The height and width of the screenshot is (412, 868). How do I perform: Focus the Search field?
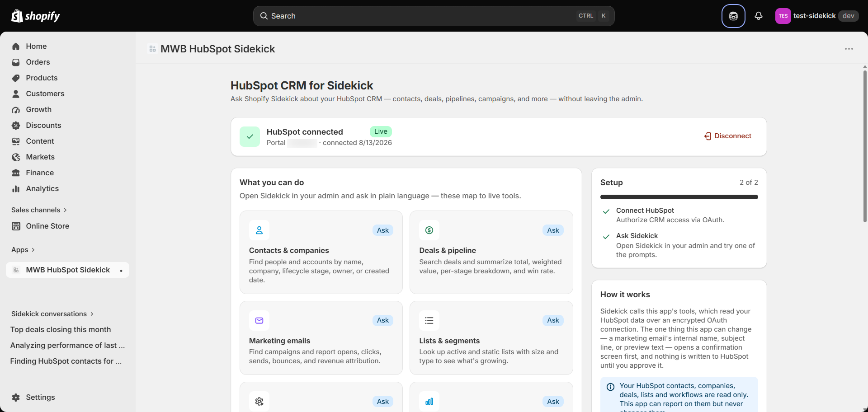(x=434, y=16)
